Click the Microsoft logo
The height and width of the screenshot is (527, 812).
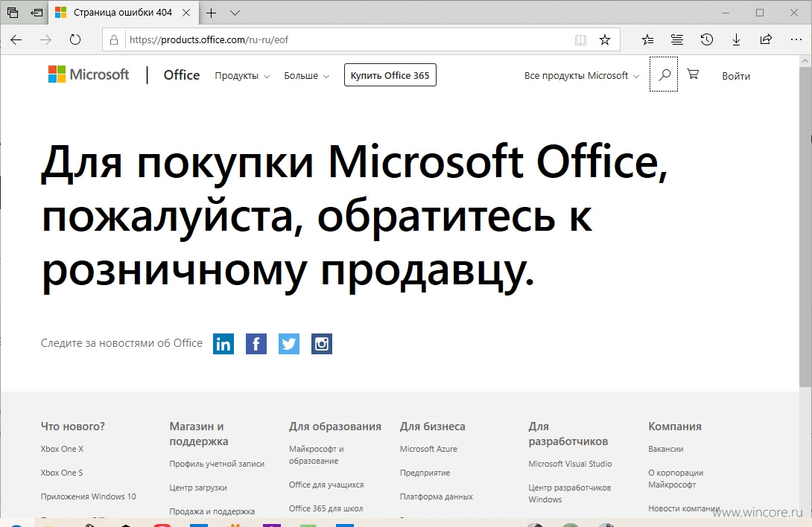click(x=89, y=74)
